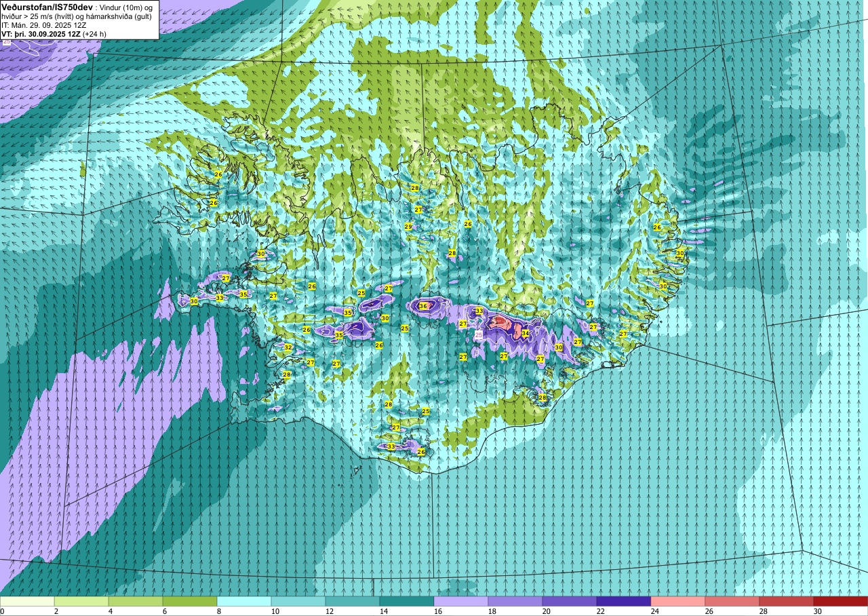Click the 'Veðurstofan/IS750dev' title text
The height and width of the screenshot is (616, 868).
click(x=47, y=6)
